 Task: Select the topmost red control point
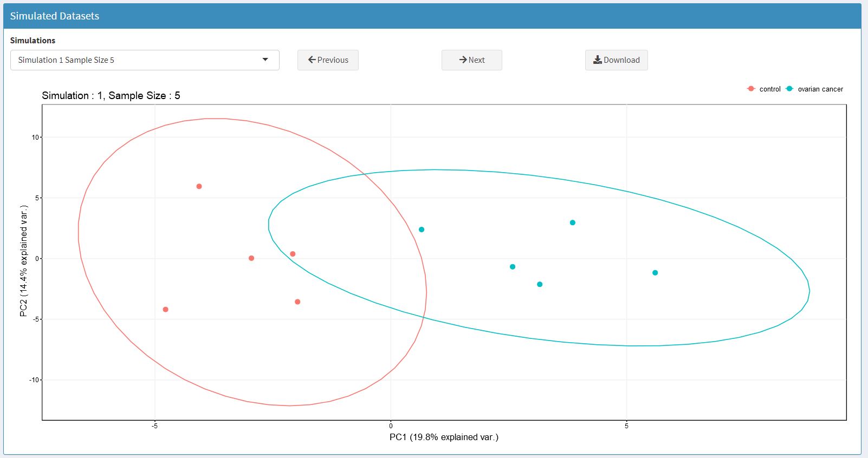[199, 186]
